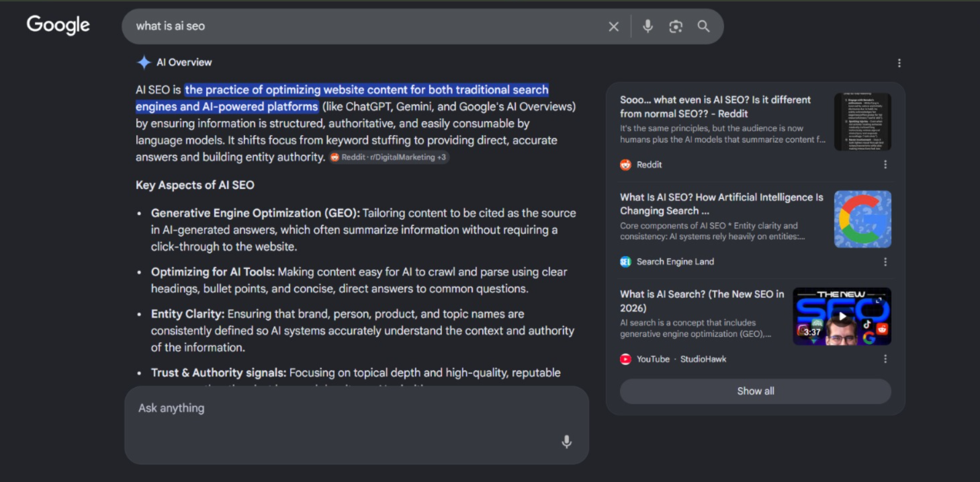
Task: Click the Google logo
Action: [x=58, y=26]
